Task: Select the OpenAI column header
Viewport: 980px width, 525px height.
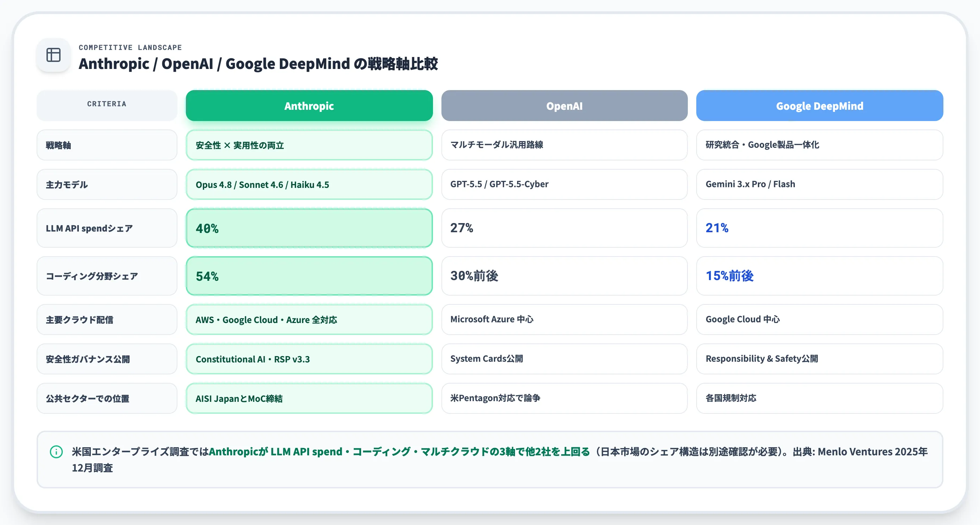Action: pos(564,106)
